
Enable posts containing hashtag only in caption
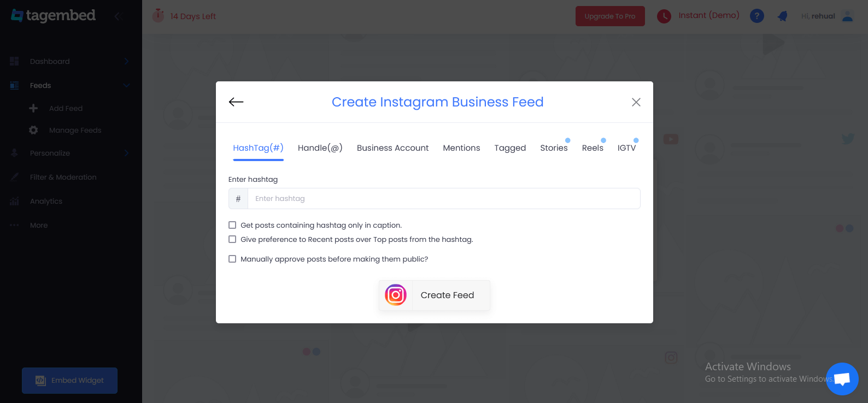(x=232, y=225)
